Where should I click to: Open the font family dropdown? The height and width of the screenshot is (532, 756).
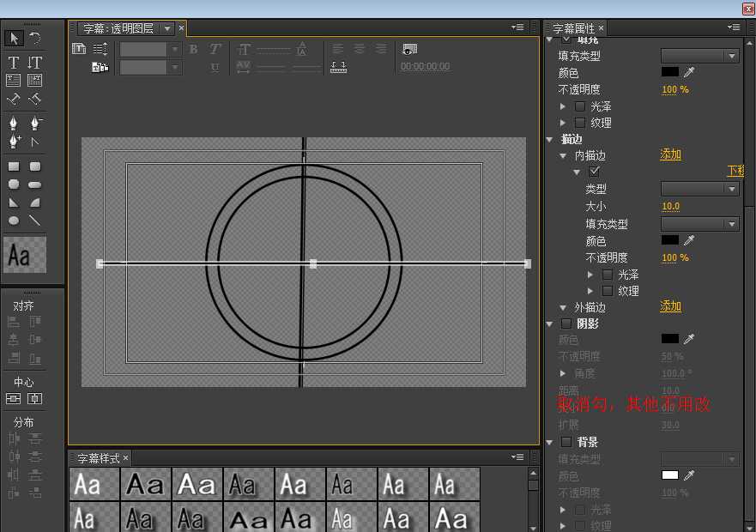149,49
